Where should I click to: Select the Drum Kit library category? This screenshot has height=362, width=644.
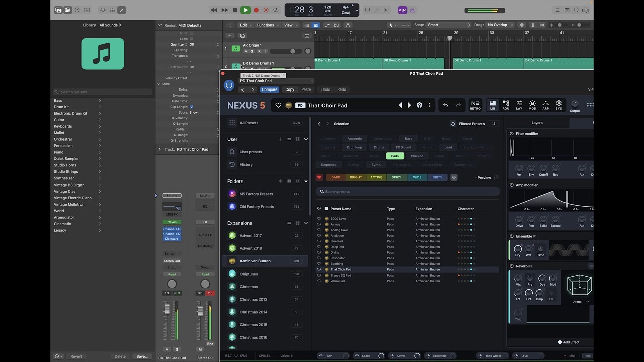pos(77,107)
